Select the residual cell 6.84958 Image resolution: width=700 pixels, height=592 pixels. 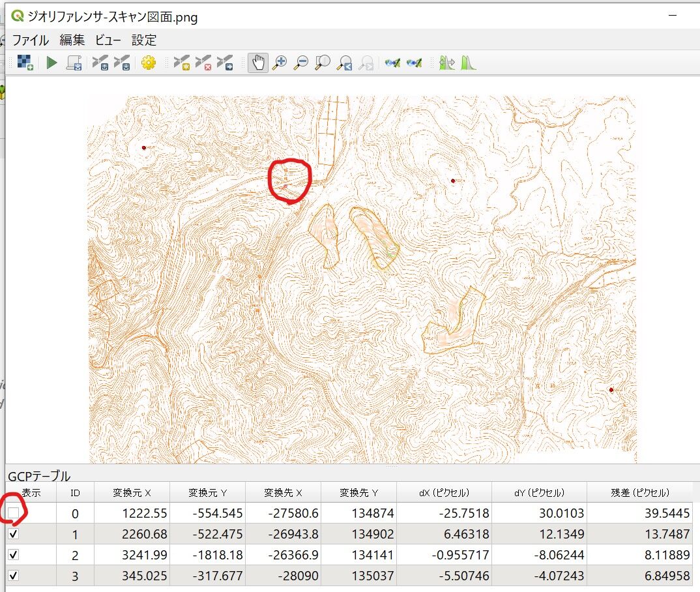[640, 576]
